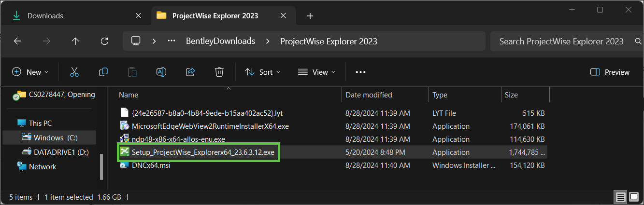Click the Setup_ProjectWise_Explorer file icon

pyautogui.click(x=124, y=152)
